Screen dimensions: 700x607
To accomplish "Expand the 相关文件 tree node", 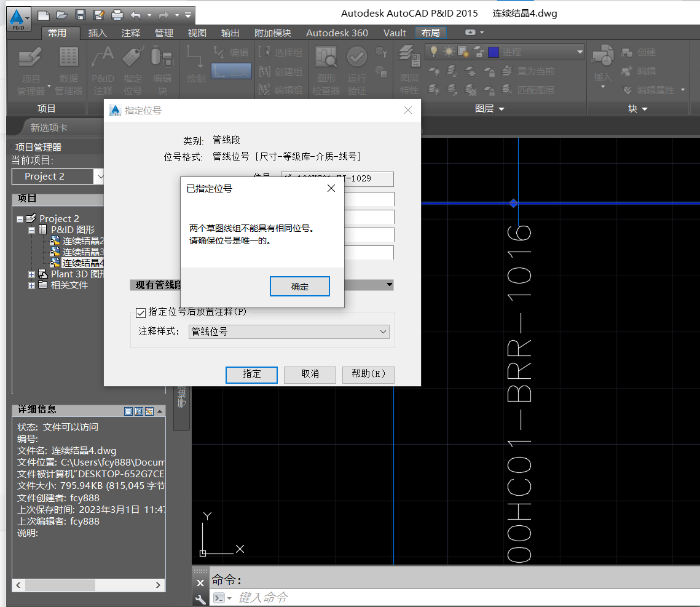I will tap(31, 285).
